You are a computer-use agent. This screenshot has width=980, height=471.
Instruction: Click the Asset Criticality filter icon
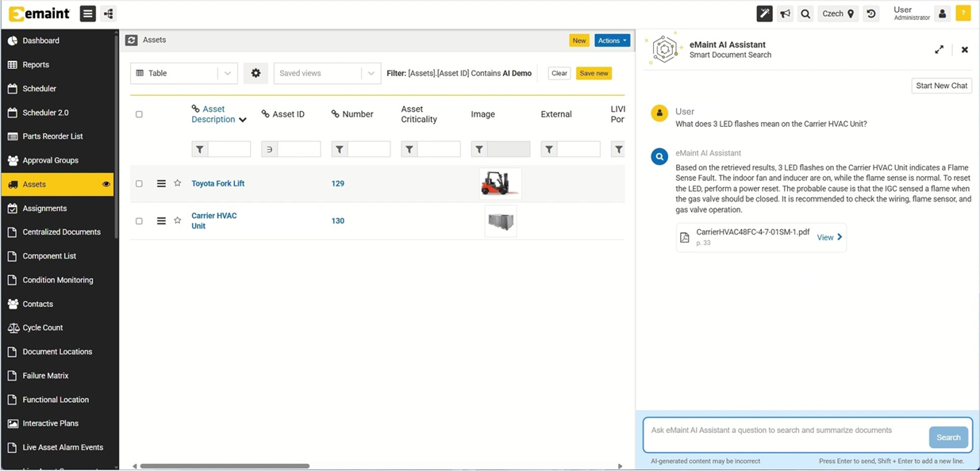(x=409, y=149)
